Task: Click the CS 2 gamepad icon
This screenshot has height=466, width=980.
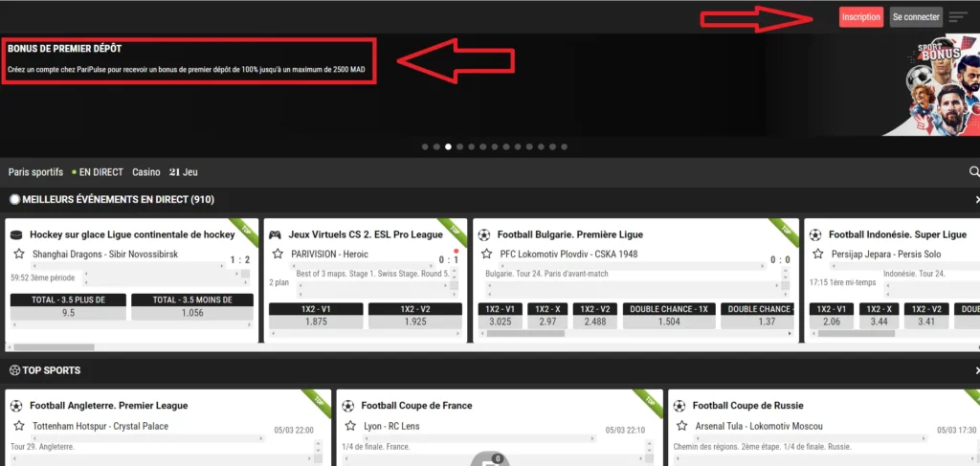Action: click(x=275, y=234)
